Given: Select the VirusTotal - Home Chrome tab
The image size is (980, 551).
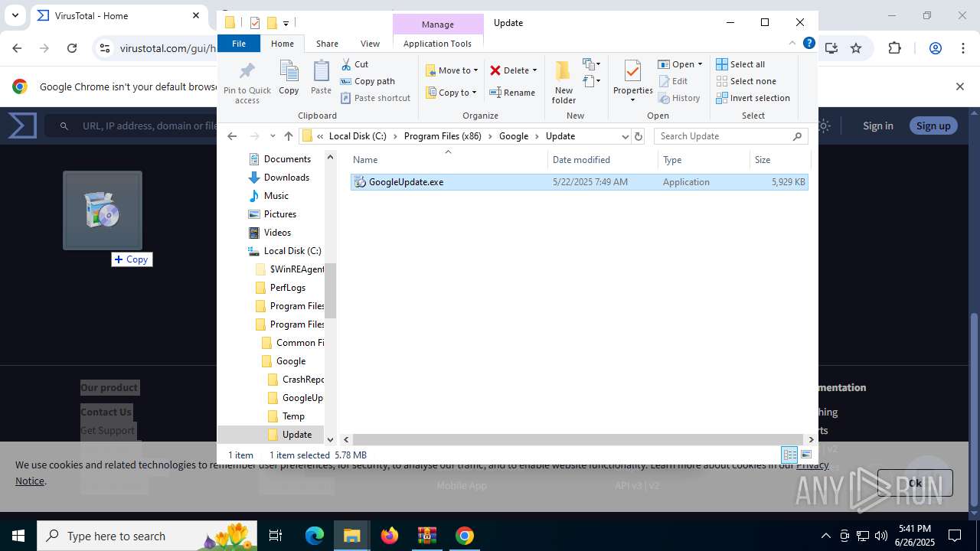Looking at the screenshot, I should [x=119, y=15].
